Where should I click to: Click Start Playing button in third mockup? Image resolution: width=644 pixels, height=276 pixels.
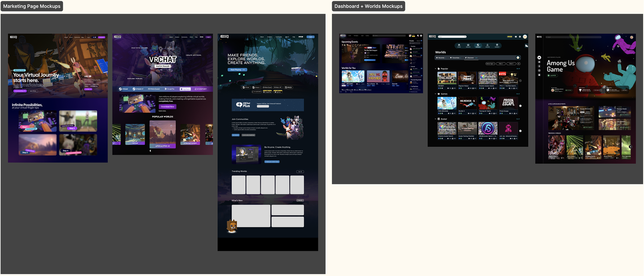click(x=237, y=70)
